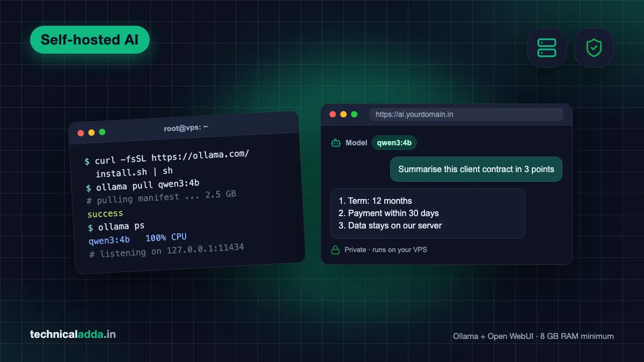Screen dimensions: 644x362
Task: Click the Payment within 30 days line
Action: pyautogui.click(x=389, y=213)
